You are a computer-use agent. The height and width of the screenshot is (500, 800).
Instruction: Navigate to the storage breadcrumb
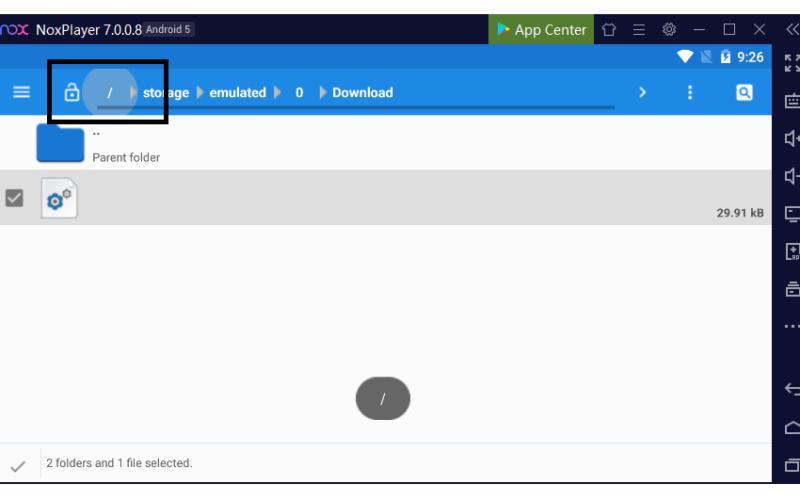coord(166,92)
